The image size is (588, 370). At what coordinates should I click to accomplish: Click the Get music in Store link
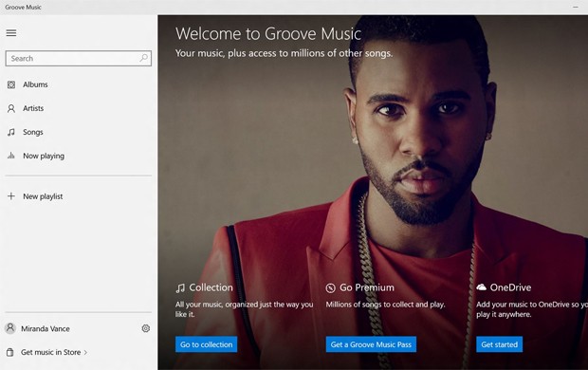click(50, 352)
